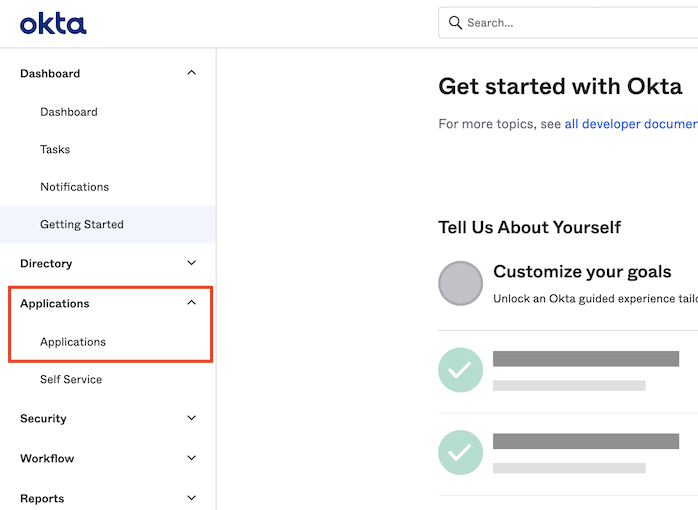Go to Notifications in sidebar
The width and height of the screenshot is (698, 510).
pos(74,187)
